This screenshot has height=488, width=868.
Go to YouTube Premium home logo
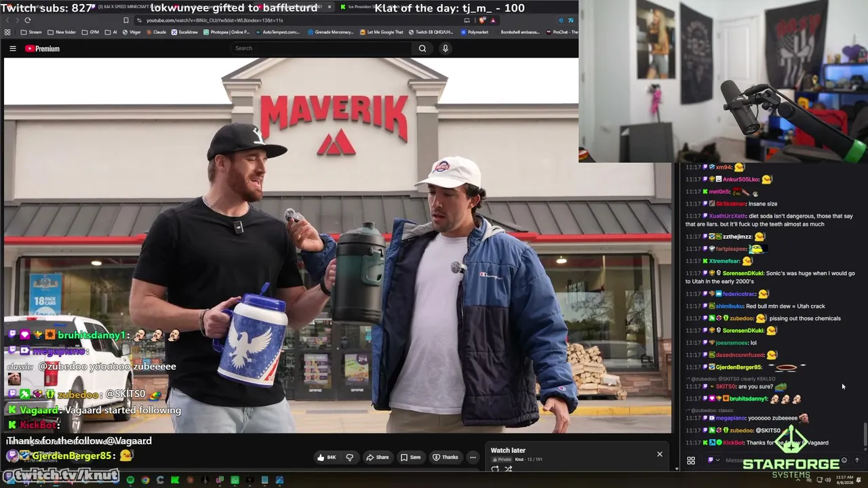[42, 49]
